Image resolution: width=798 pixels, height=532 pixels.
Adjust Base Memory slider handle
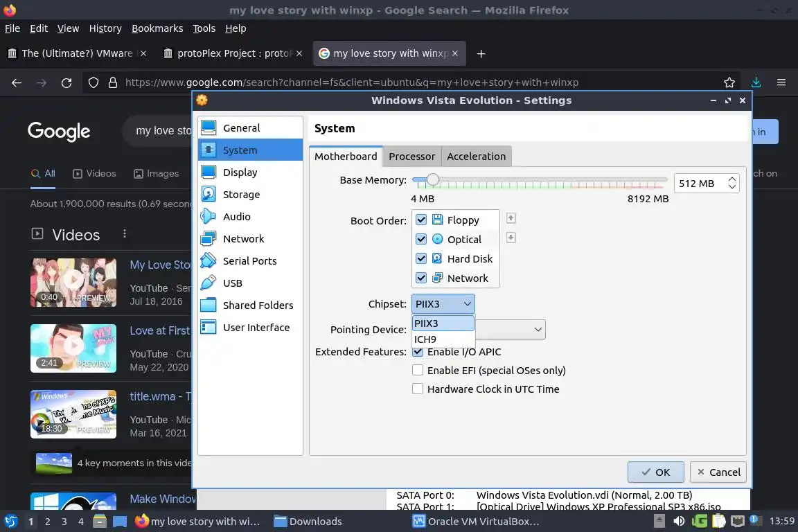click(x=432, y=179)
